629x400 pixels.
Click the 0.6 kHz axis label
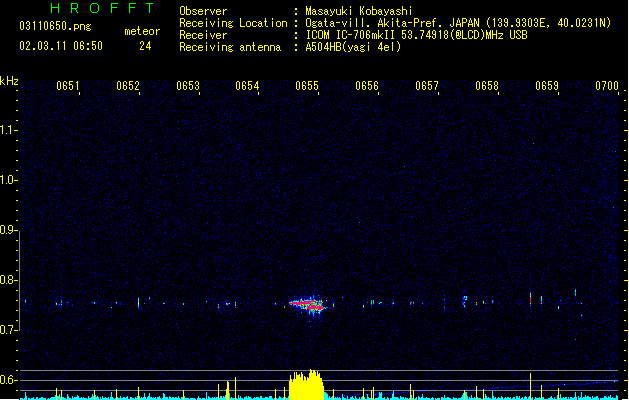(x=8, y=380)
